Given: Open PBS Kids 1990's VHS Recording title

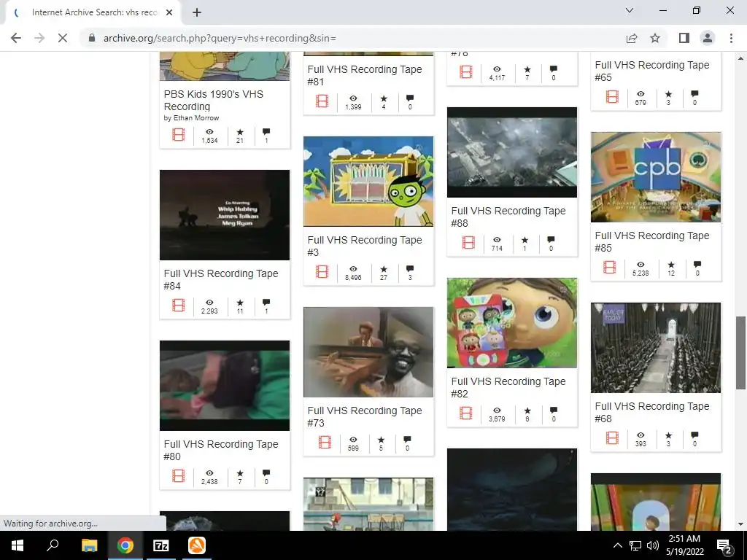Looking at the screenshot, I should point(214,101).
